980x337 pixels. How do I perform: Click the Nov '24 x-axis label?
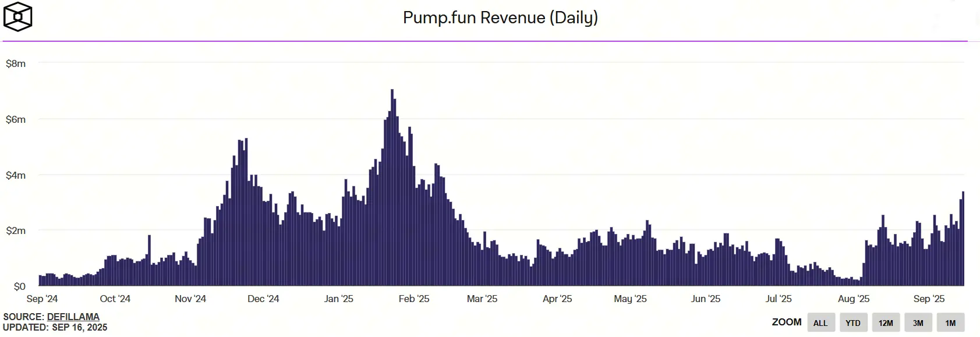(x=190, y=299)
